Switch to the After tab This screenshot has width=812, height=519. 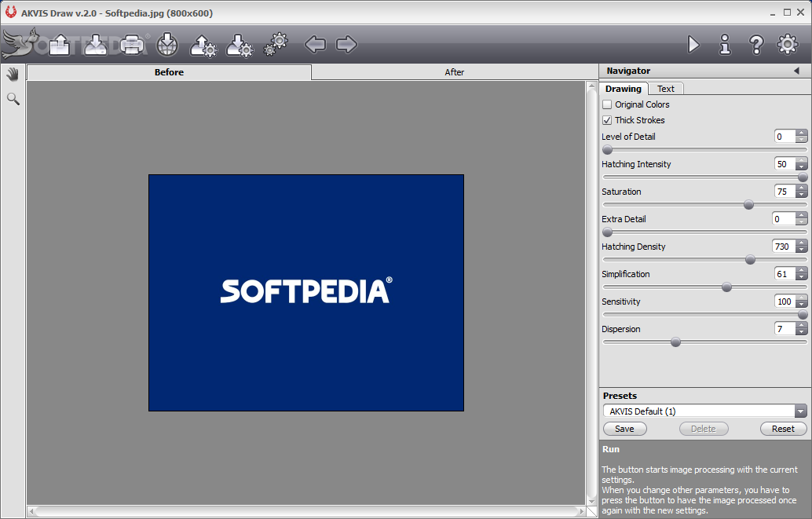pyautogui.click(x=454, y=72)
